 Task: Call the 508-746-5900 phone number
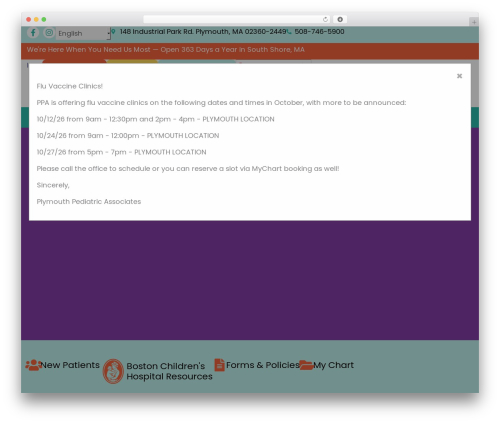click(x=319, y=32)
